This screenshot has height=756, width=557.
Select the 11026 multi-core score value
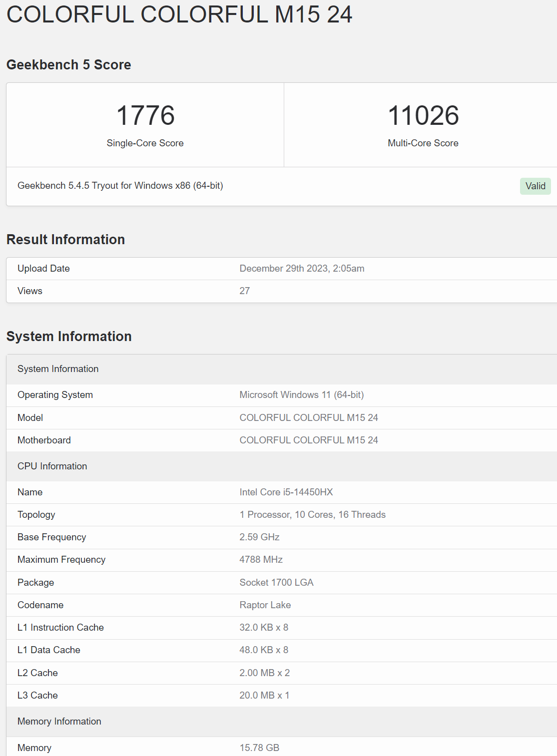point(423,115)
